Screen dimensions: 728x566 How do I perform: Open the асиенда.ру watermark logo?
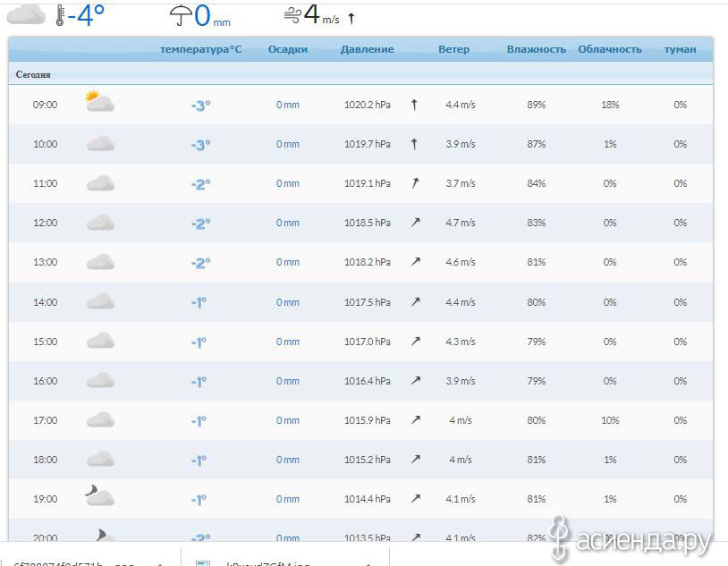pyautogui.click(x=631, y=539)
